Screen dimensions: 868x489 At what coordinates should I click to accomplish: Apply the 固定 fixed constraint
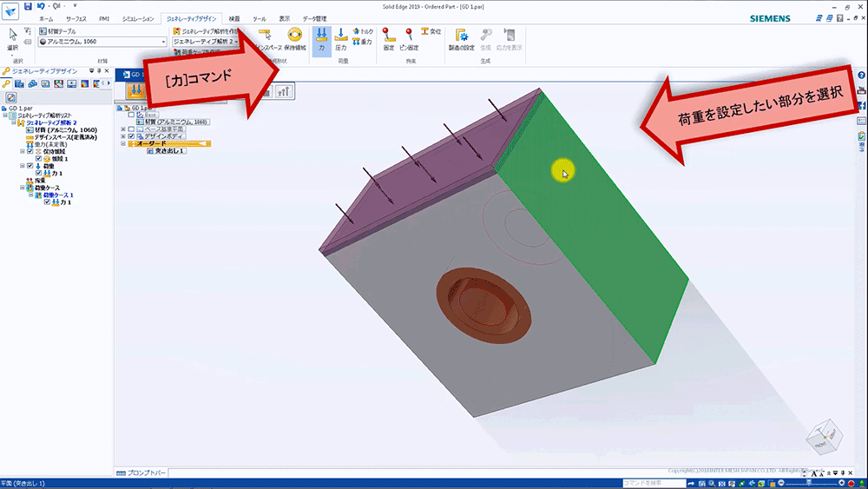coord(389,41)
